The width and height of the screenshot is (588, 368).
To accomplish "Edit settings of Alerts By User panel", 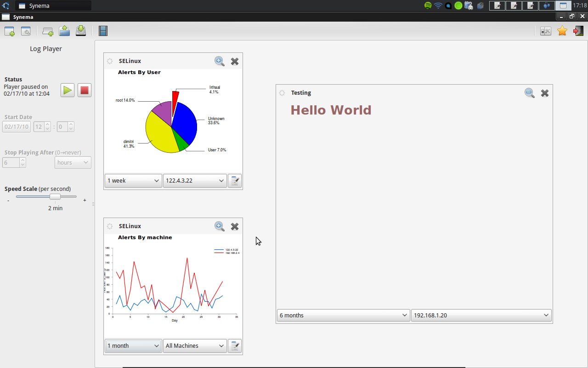I will 235,181.
